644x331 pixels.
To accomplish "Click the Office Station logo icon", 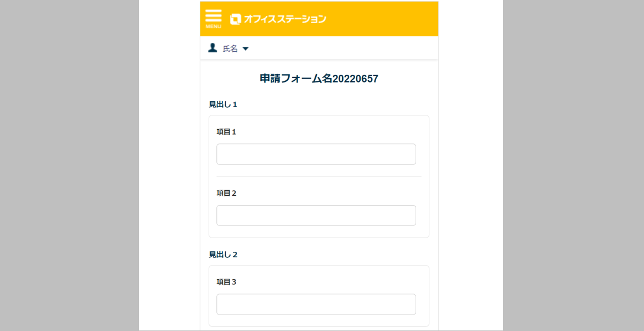I will click(236, 19).
